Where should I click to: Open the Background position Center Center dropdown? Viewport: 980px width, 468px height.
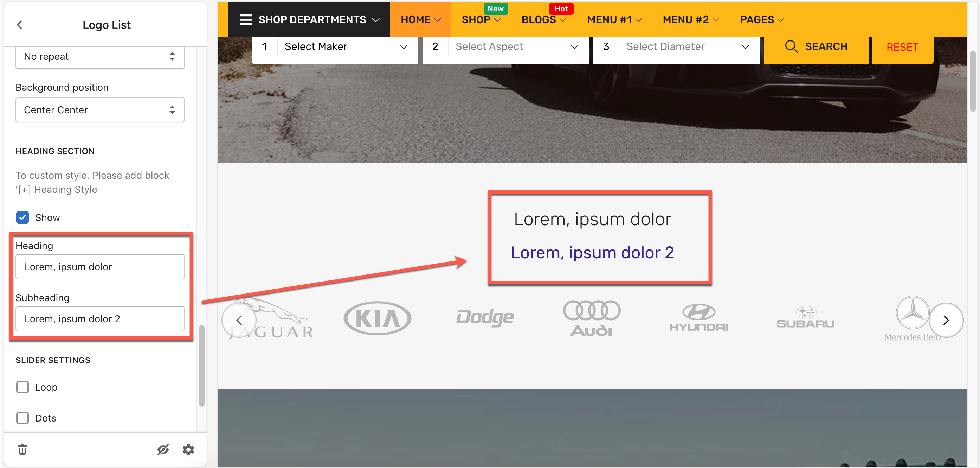pos(100,110)
